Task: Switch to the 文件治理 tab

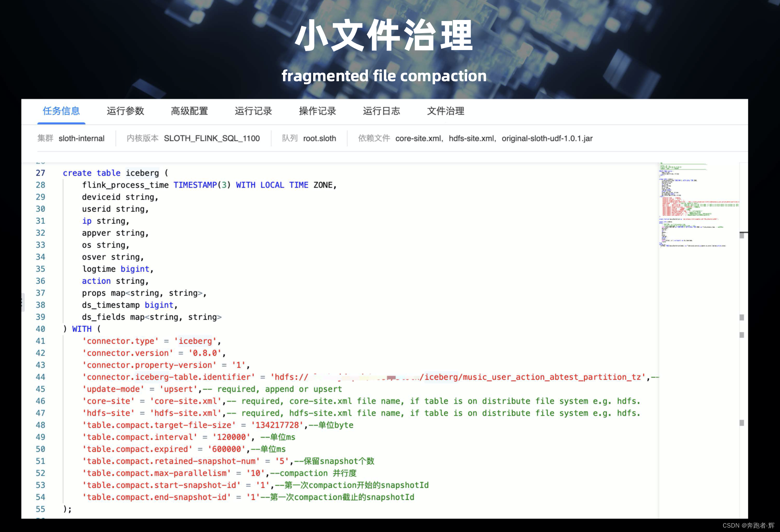Action: tap(446, 111)
